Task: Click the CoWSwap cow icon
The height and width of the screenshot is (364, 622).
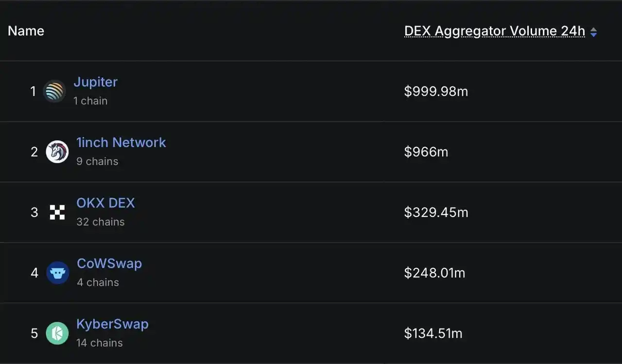Action: (58, 273)
